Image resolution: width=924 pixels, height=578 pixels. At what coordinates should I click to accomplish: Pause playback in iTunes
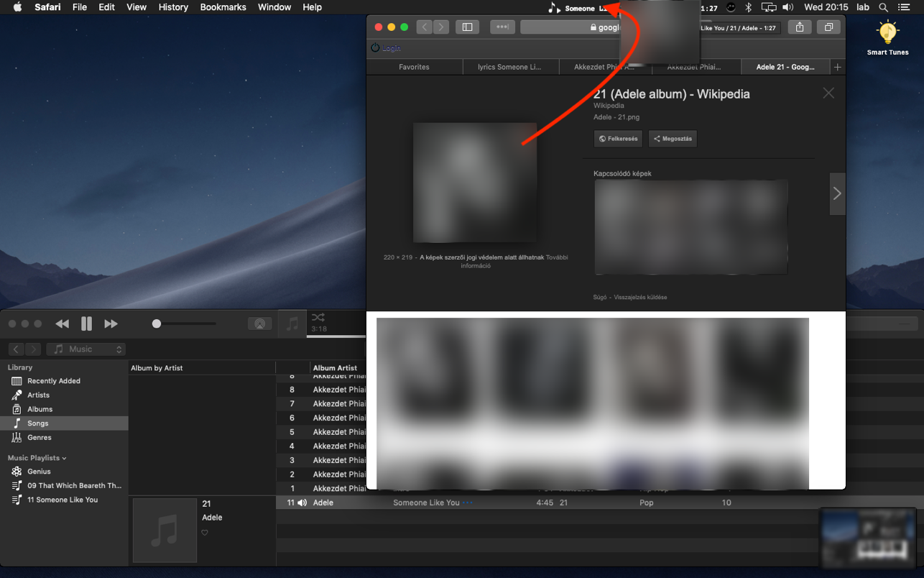point(87,324)
